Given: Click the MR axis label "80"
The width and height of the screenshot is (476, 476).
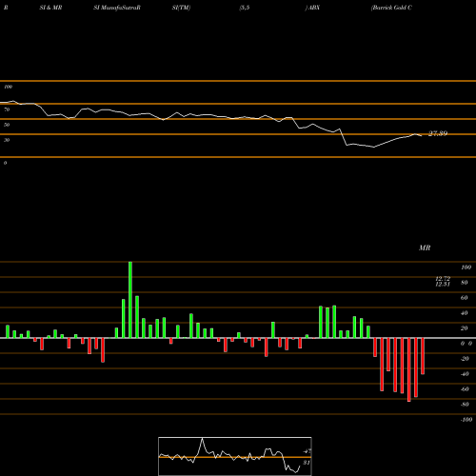Looking at the screenshot, I should pyautogui.click(x=465, y=283).
